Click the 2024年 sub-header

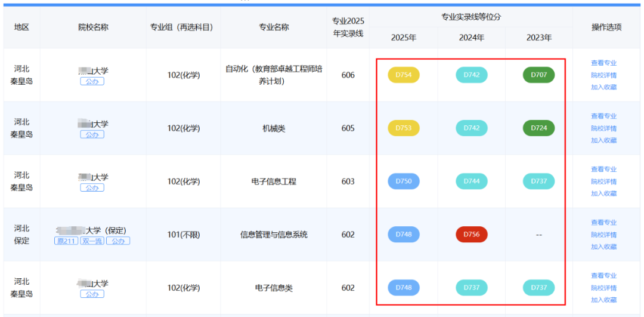472,38
